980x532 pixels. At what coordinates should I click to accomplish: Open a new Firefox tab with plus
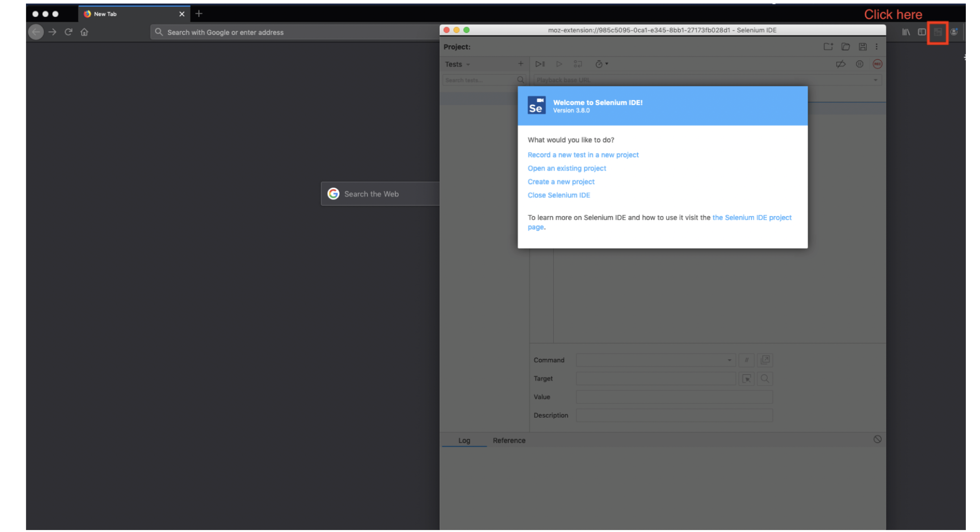[x=199, y=14]
